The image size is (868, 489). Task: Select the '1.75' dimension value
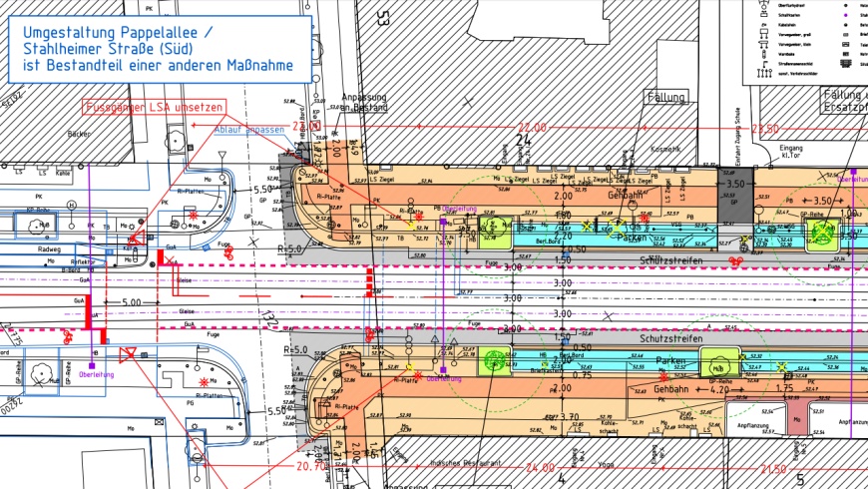click(x=785, y=388)
